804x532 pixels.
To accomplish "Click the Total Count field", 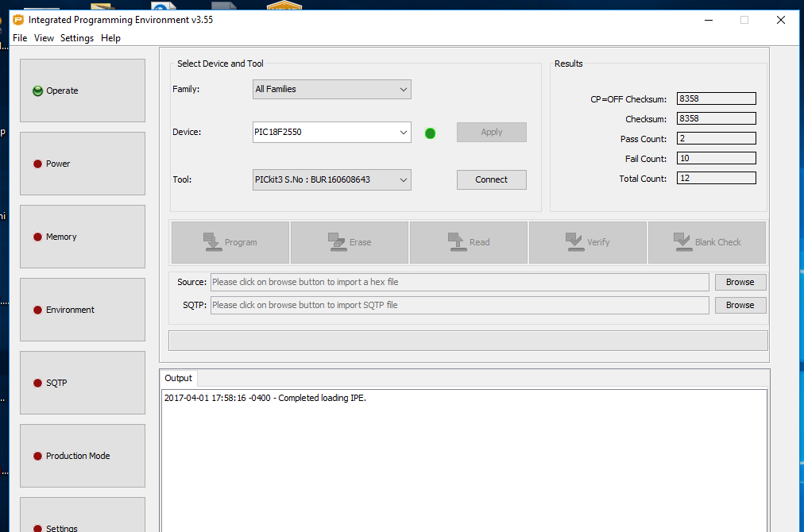I will click(717, 179).
